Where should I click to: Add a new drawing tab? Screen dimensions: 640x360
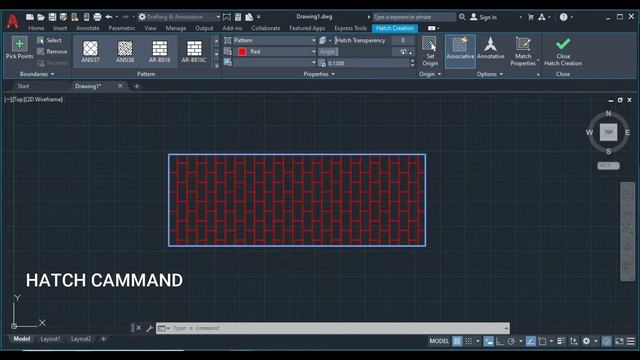click(x=137, y=86)
